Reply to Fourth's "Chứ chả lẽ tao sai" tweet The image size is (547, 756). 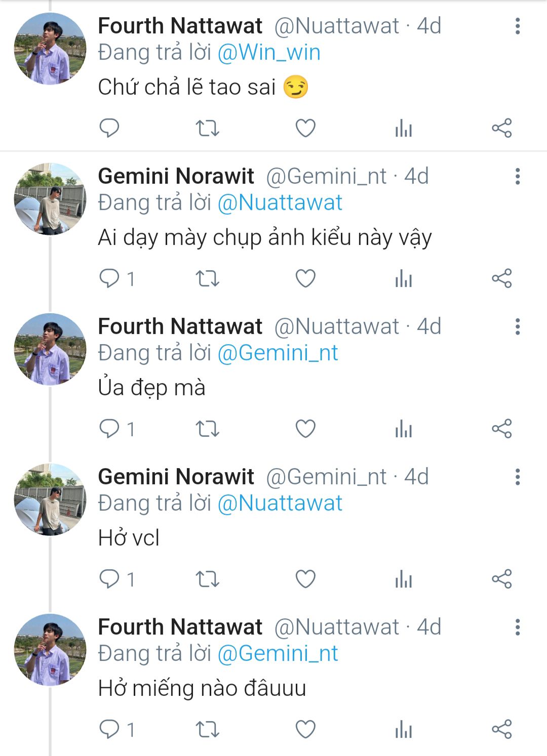click(109, 128)
